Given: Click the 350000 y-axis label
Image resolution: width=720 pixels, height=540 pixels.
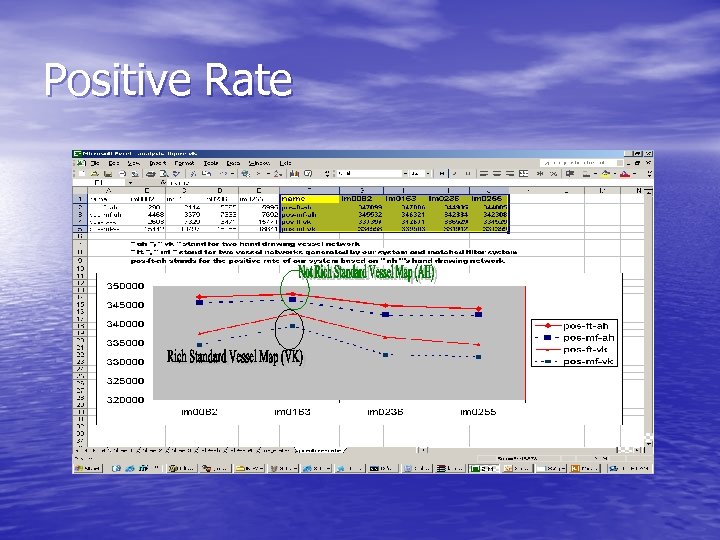Looking at the screenshot, I should click(125, 286).
